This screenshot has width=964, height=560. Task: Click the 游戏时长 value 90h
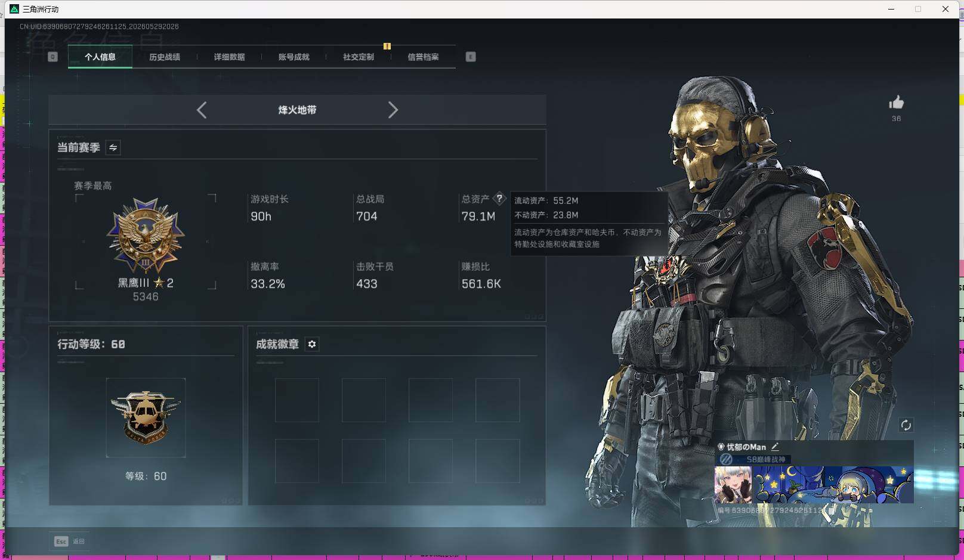pos(261,216)
